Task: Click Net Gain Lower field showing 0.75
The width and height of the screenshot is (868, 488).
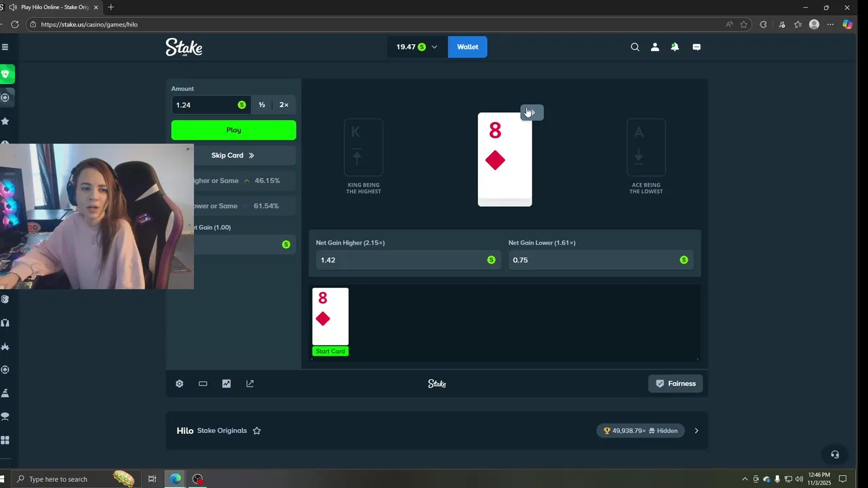Action: tap(600, 260)
